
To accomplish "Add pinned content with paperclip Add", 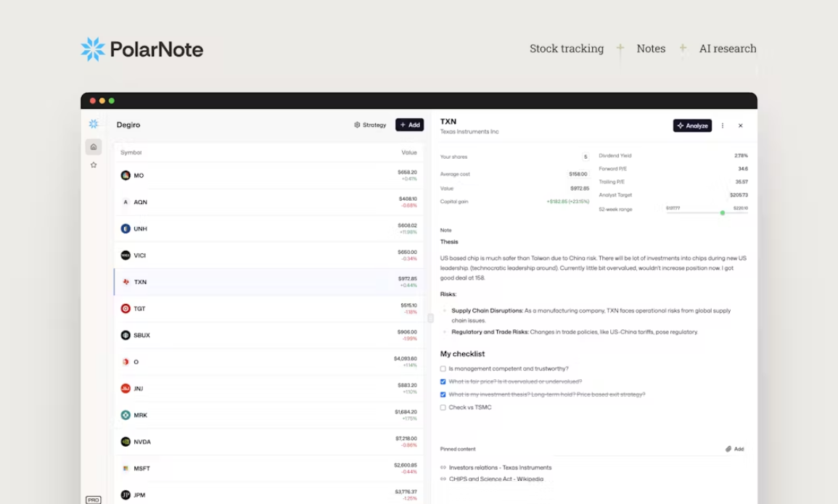I will (x=735, y=449).
